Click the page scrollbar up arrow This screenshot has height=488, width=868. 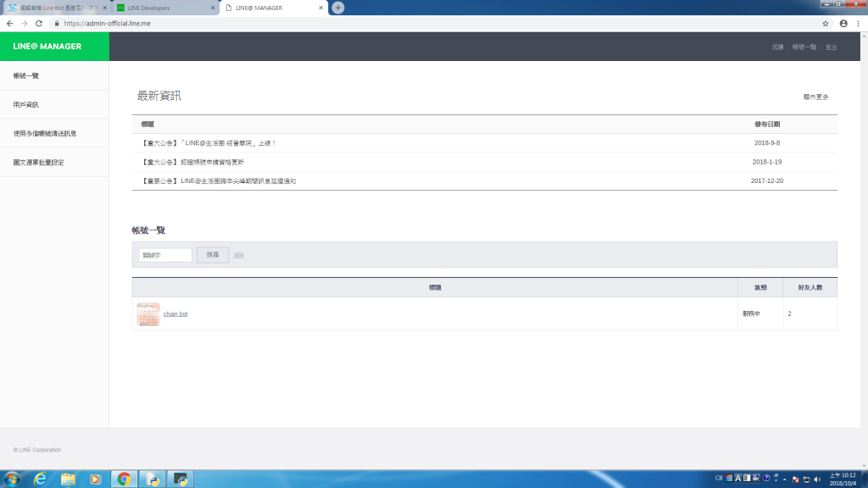coord(864,36)
